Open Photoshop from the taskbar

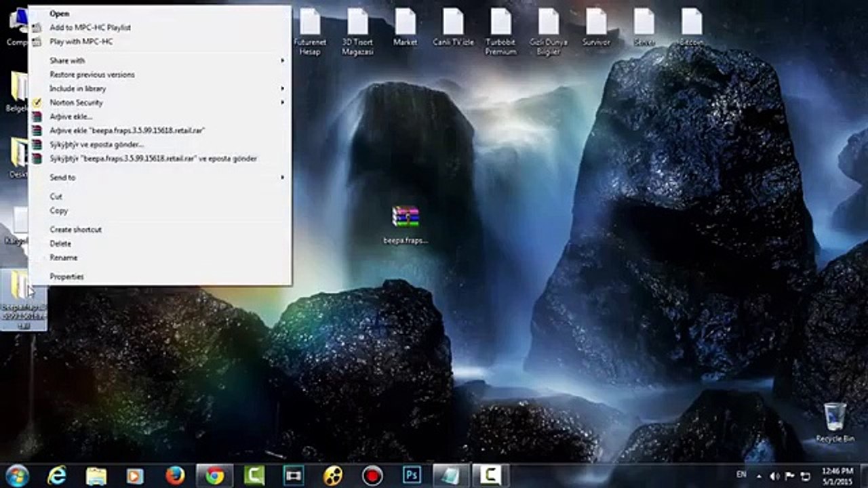(412, 476)
